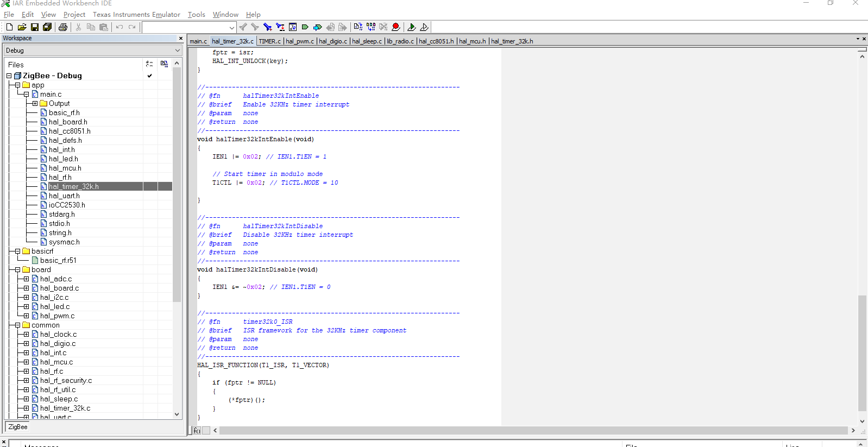
Task: Collapse the ZigBee - Debug project node
Action: (9, 76)
